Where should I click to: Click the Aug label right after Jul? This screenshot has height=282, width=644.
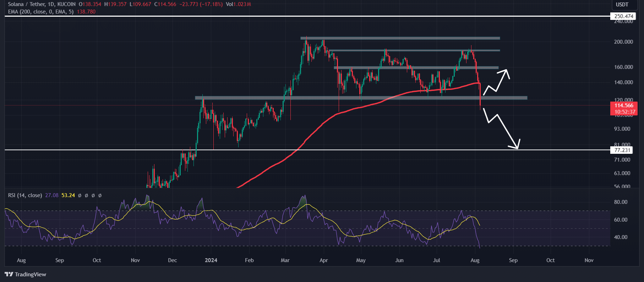tap(475, 260)
